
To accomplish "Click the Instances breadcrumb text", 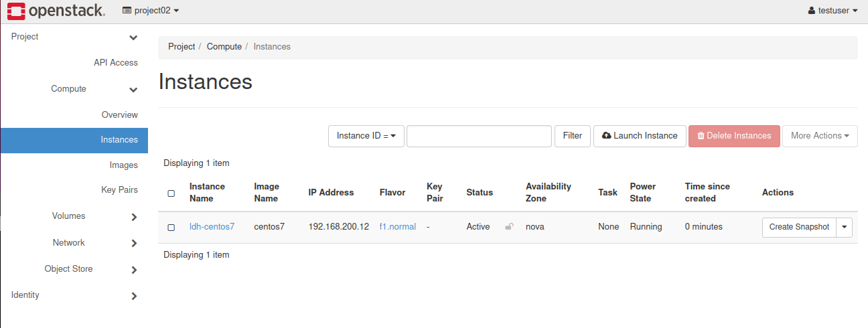I will point(272,47).
